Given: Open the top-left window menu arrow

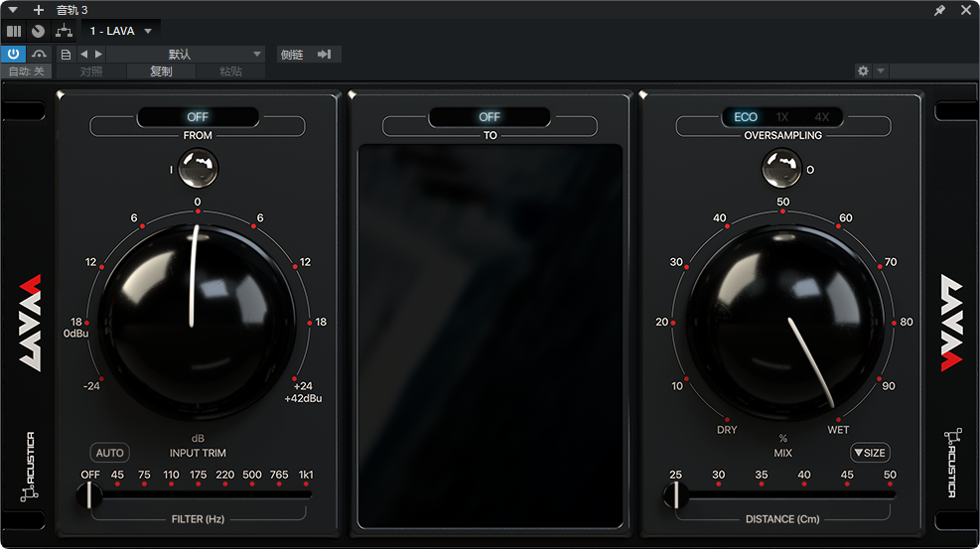Looking at the screenshot, I should pos(13,9).
